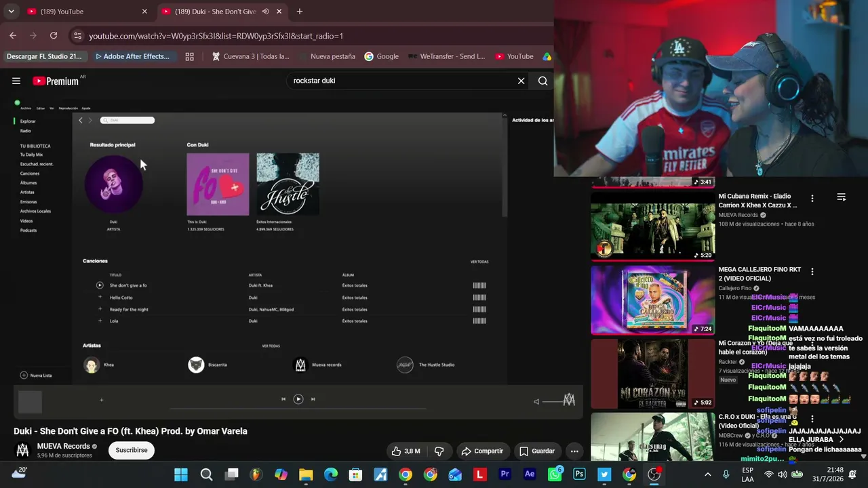Open options for C.R.O x DUKI video

point(812,419)
